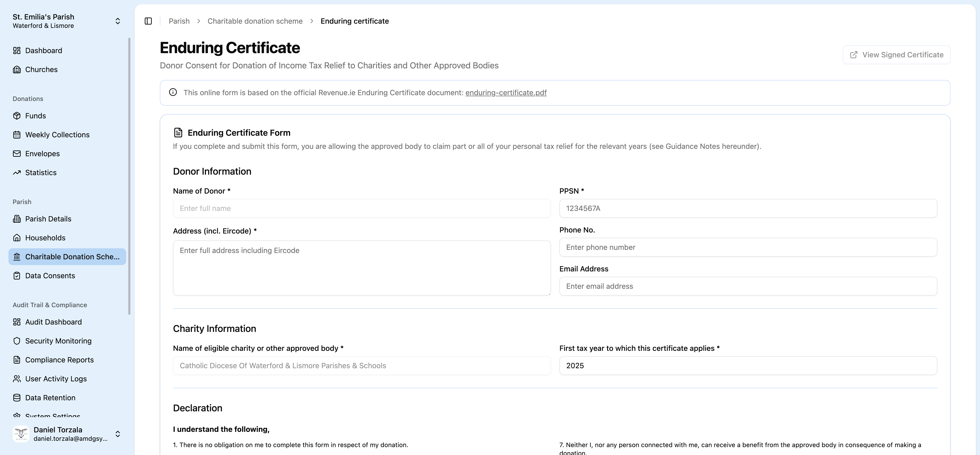980x455 pixels.
Task: Click the info icon in banner
Action: (173, 93)
